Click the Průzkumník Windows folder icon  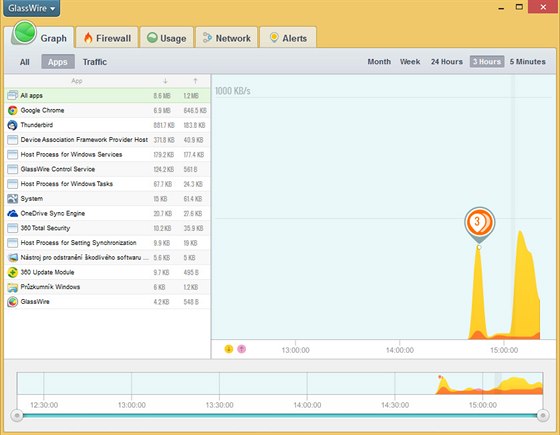(12, 287)
